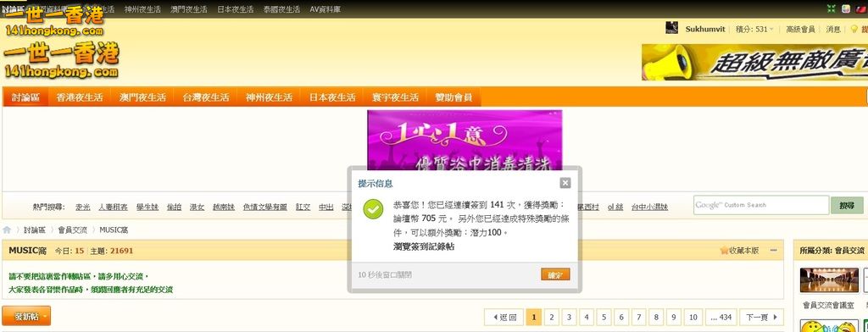
Task: Click the light bulb reminder icon
Action: [854, 29]
